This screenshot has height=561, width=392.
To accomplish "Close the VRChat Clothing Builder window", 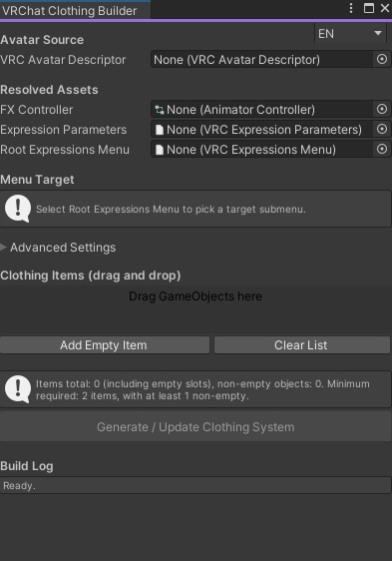I will point(385,8).
